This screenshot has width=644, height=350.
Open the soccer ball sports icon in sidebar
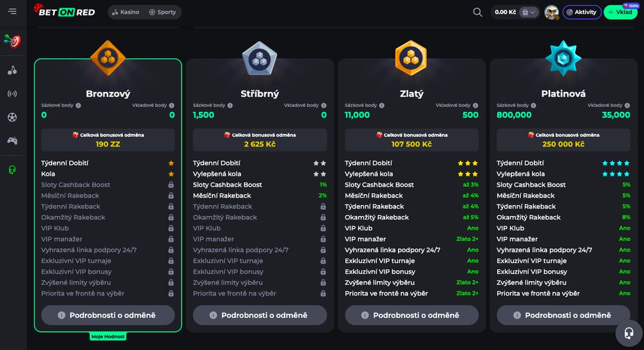tap(12, 117)
